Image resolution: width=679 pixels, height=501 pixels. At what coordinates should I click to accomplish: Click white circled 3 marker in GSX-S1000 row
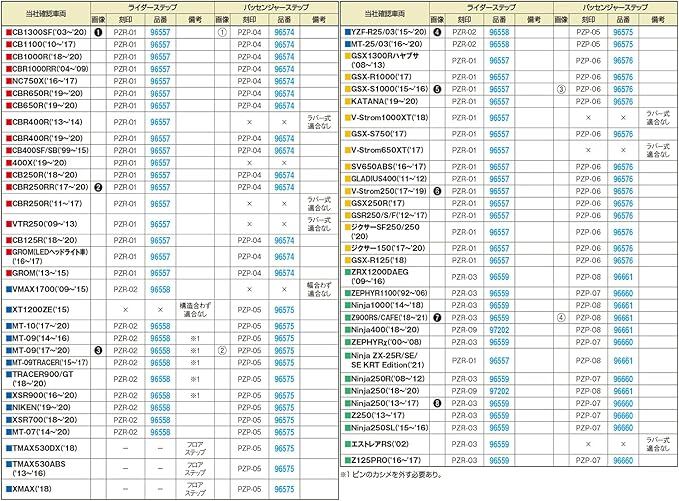tap(561, 89)
